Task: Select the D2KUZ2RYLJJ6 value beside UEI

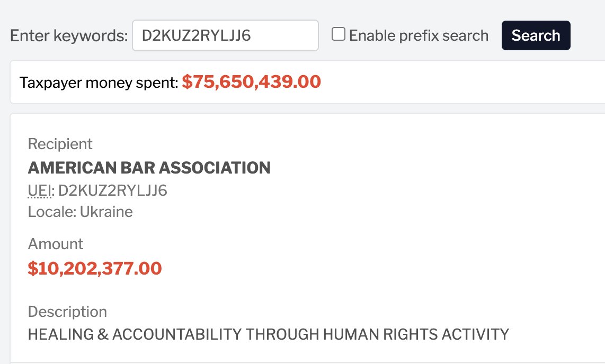Action: pos(113,190)
